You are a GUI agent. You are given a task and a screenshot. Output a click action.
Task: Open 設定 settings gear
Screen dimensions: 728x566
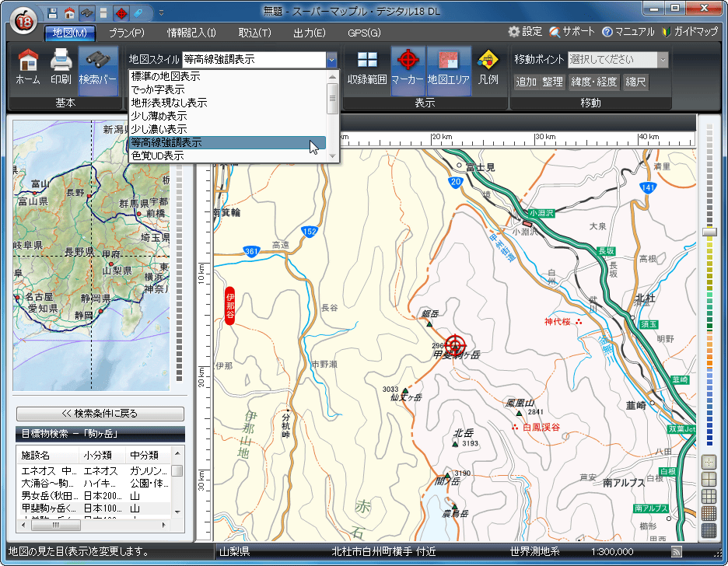coord(525,32)
